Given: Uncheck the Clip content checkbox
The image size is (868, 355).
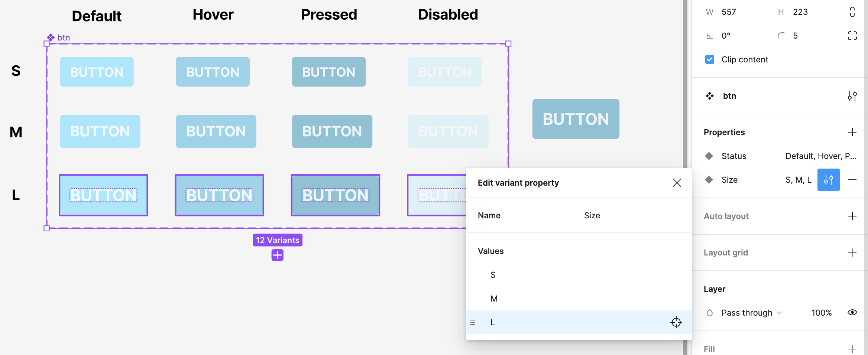Looking at the screenshot, I should 710,59.
